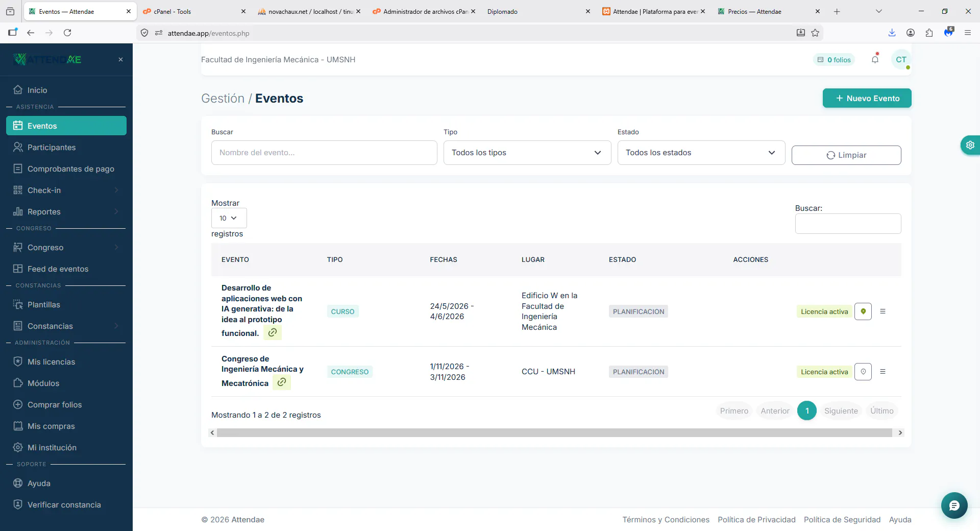
Task: Click location pin button for CONGRESO event row
Action: pos(863,372)
